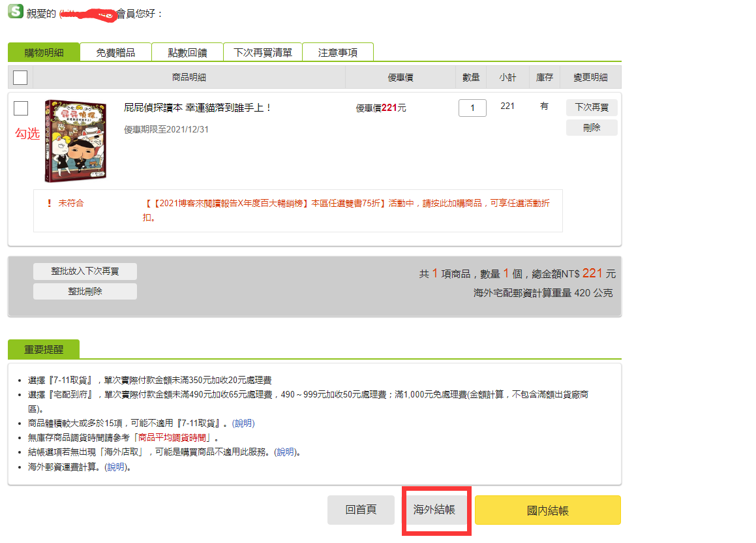Open the 點數回饋 tab

(187, 53)
